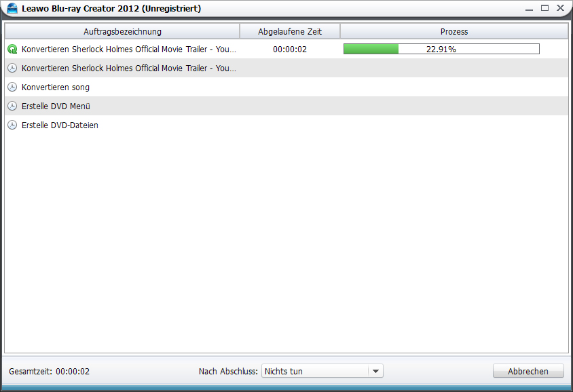Click the pending clock icon for 'Erstelle DVD Menü'
The image size is (573, 392).
click(x=12, y=106)
